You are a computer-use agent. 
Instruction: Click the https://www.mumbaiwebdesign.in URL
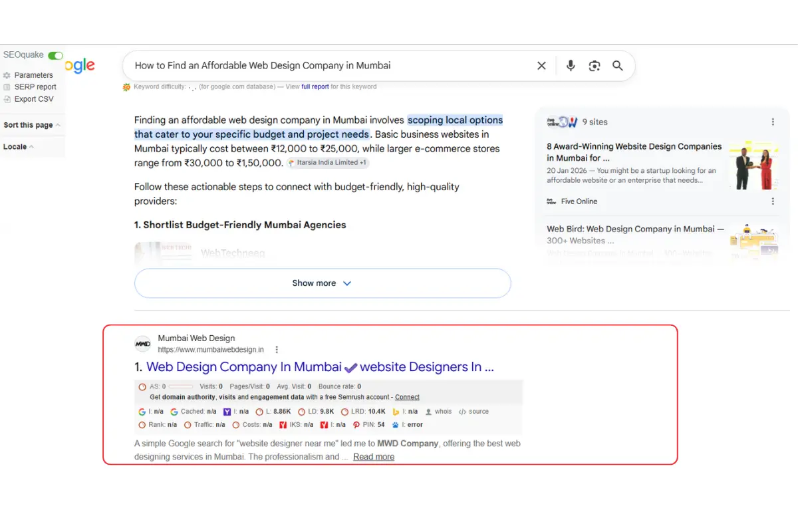click(x=211, y=350)
